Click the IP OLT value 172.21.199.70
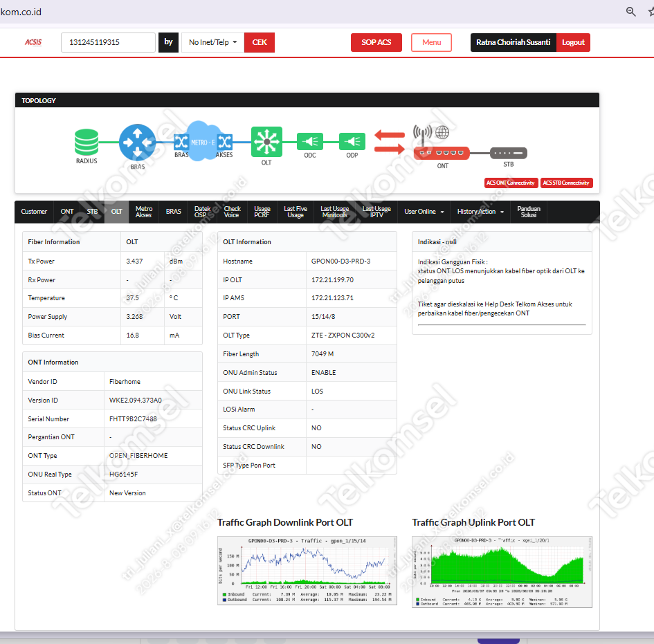The height and width of the screenshot is (644, 654). 332,280
